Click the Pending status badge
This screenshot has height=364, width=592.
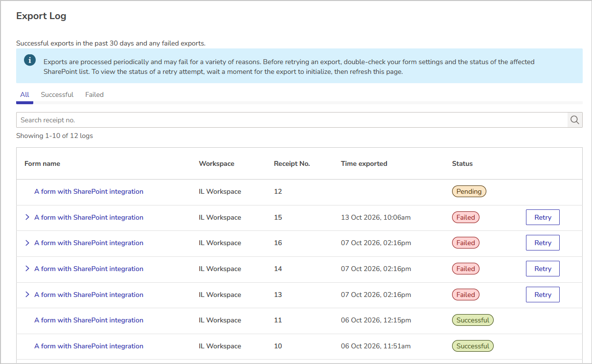click(x=469, y=191)
